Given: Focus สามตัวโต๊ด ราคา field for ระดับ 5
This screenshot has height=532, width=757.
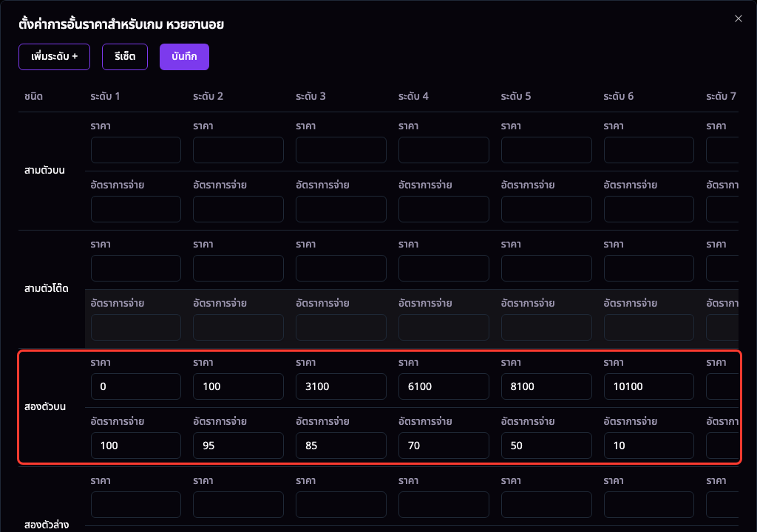Looking at the screenshot, I should (546, 268).
